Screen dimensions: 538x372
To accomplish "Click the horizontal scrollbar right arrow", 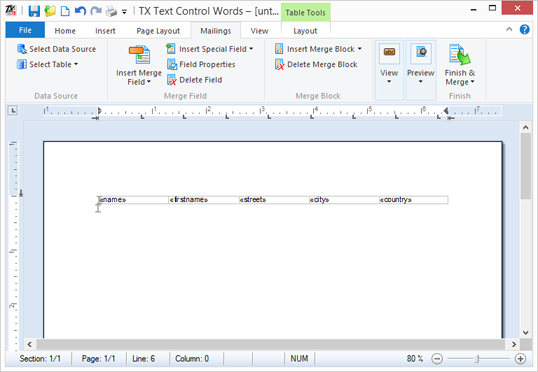I will click(x=514, y=344).
